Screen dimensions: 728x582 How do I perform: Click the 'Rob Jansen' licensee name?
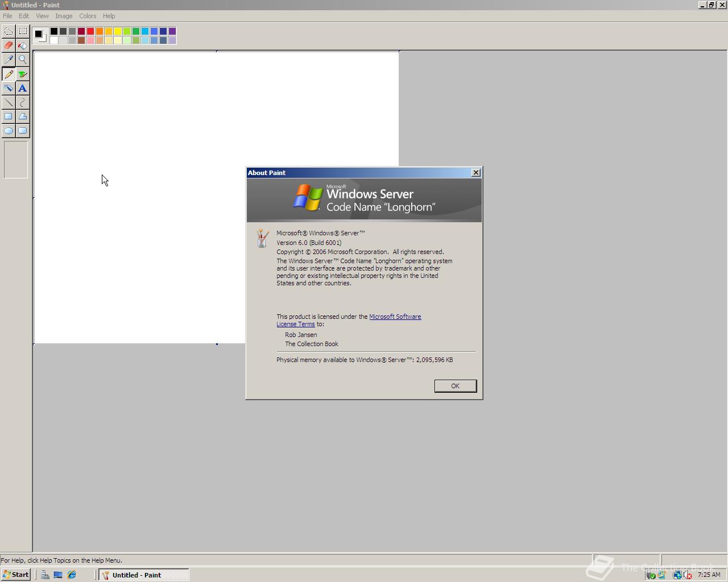(x=301, y=335)
